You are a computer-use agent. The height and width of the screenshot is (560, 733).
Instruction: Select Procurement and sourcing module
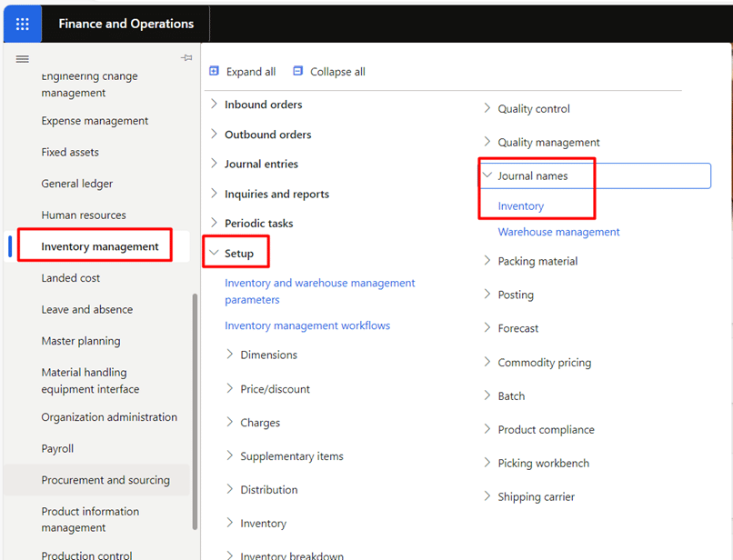point(105,480)
